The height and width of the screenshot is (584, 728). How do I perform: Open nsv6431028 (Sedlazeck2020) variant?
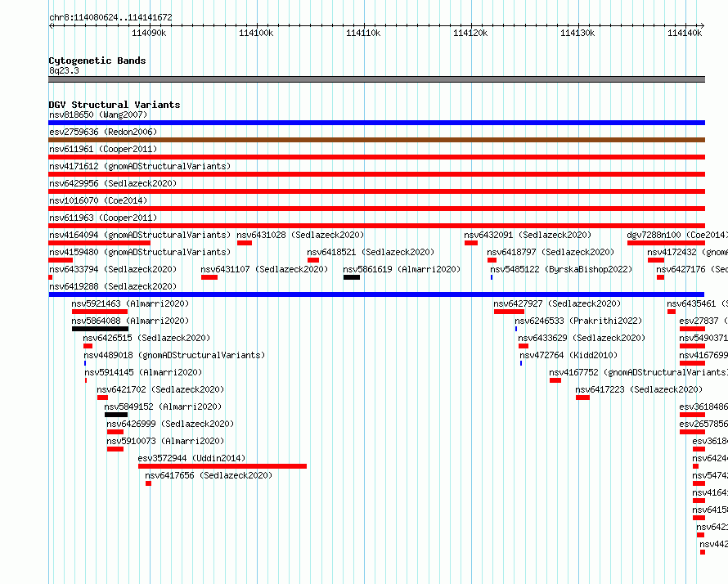300,235
